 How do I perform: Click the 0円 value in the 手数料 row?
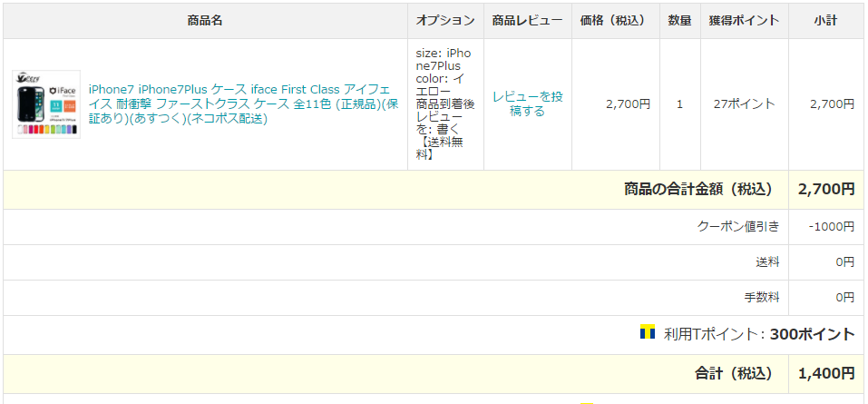[x=845, y=298]
